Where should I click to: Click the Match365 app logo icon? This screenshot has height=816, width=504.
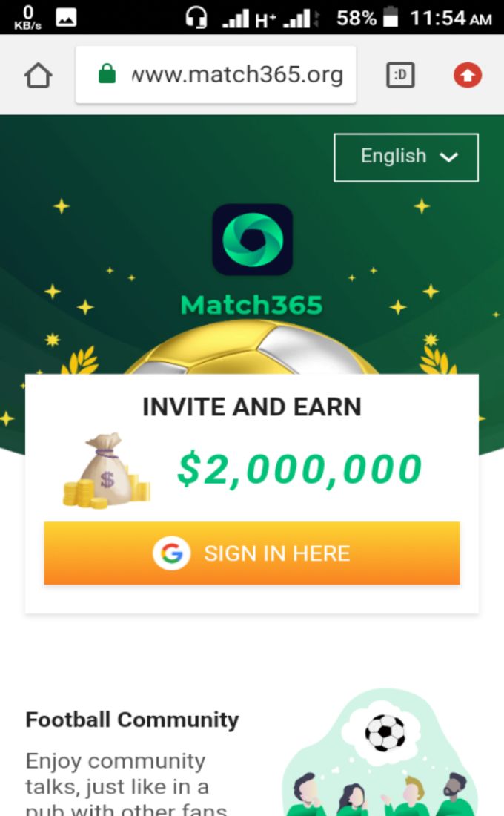point(252,240)
